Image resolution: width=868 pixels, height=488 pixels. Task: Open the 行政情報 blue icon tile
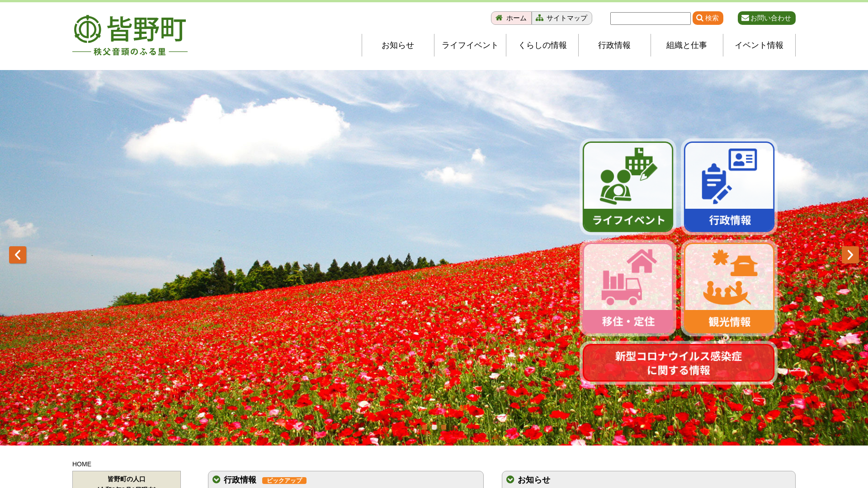coord(729,187)
